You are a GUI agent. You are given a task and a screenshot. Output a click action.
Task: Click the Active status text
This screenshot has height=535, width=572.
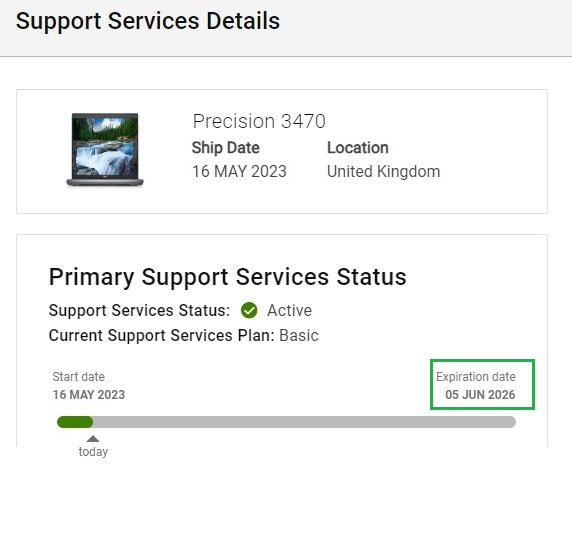click(x=290, y=310)
